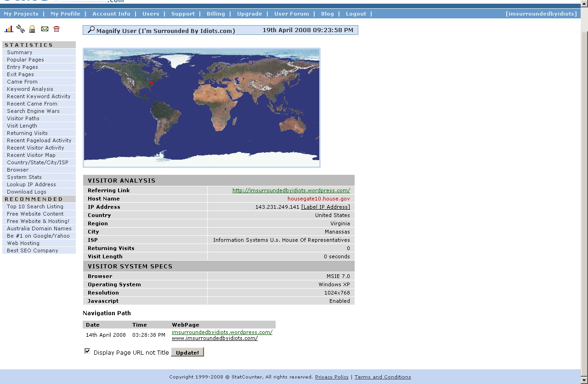Click the [imsurroundedbyidiots] account label
588x384 pixels.
pyautogui.click(x=541, y=14)
